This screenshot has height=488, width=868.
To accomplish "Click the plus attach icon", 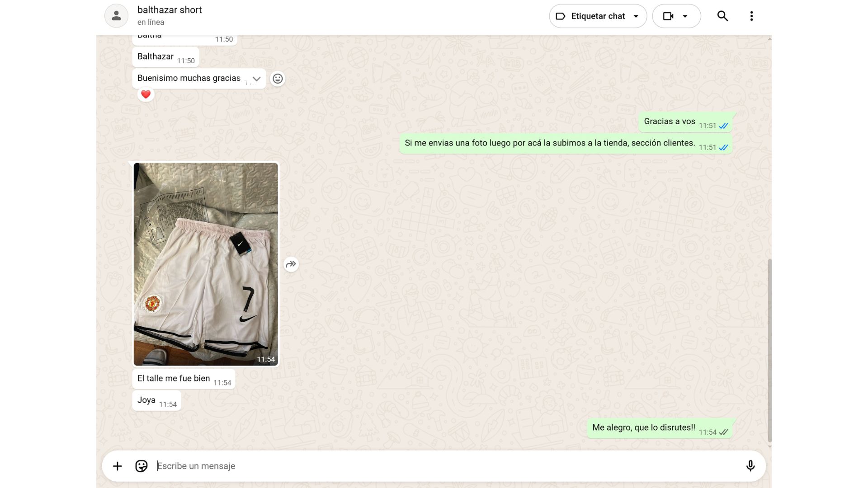I will [x=117, y=466].
